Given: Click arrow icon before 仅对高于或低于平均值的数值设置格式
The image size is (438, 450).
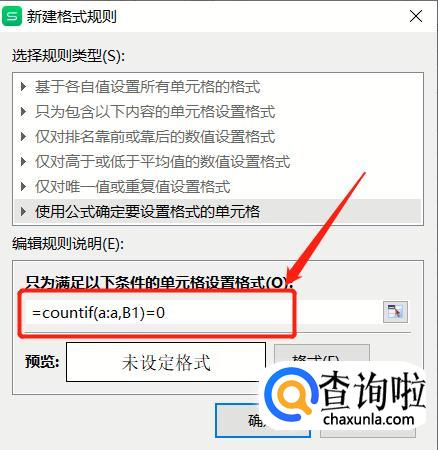Looking at the screenshot, I should pyautogui.click(x=23, y=161).
